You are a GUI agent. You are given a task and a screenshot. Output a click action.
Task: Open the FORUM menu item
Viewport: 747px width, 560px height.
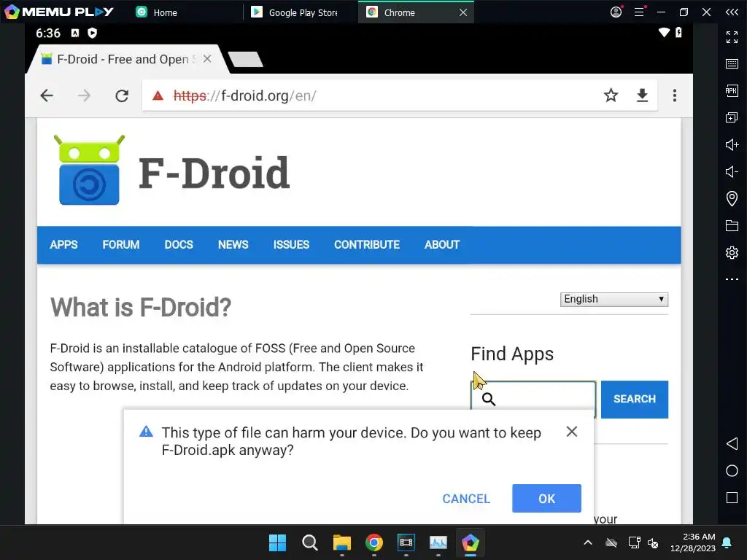[x=120, y=245]
